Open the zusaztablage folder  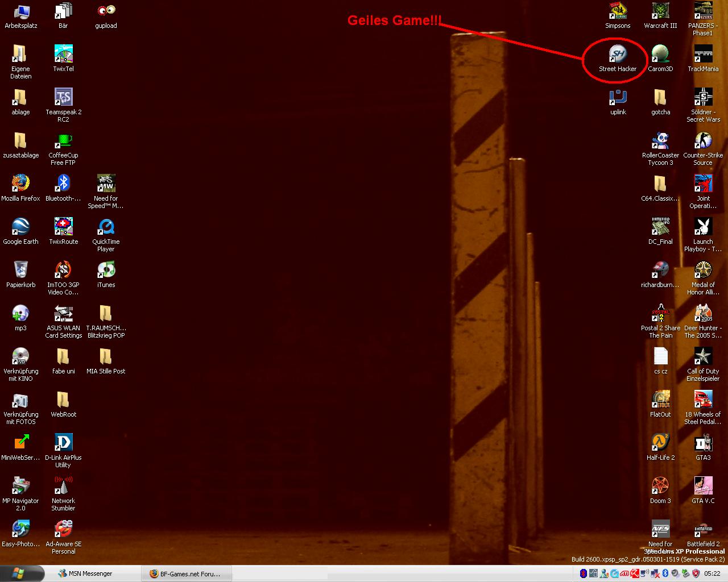point(20,145)
